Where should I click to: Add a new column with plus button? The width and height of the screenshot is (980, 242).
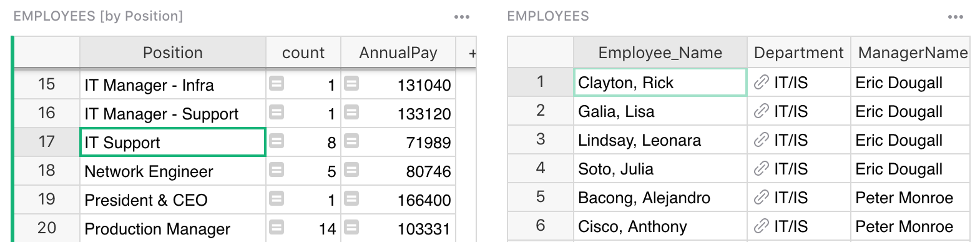point(472,53)
